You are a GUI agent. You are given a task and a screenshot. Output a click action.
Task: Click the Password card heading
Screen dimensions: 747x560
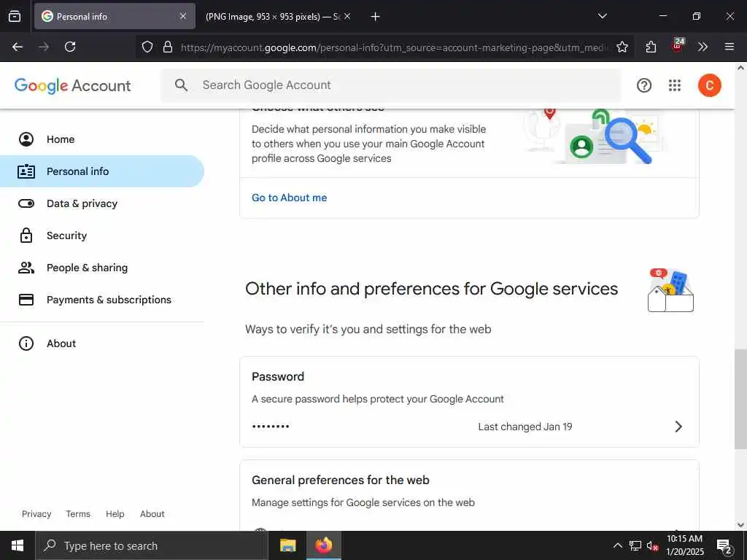click(278, 376)
